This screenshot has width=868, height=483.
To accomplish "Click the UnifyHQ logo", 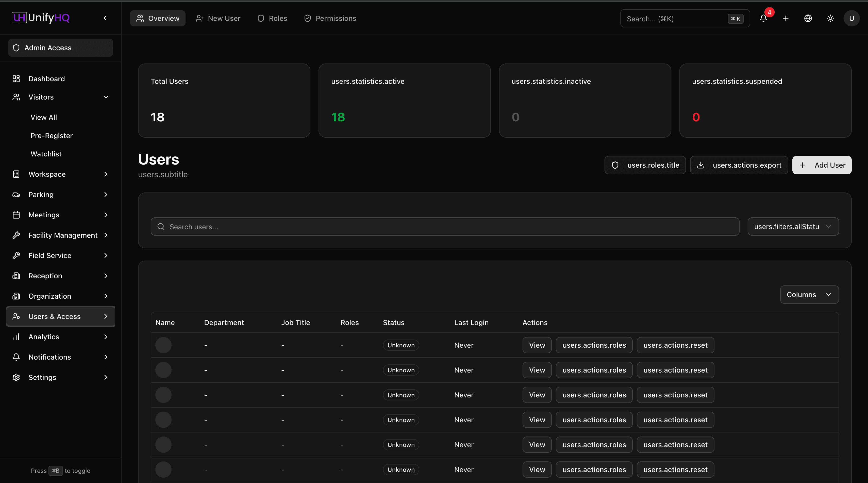I will 41,18.
